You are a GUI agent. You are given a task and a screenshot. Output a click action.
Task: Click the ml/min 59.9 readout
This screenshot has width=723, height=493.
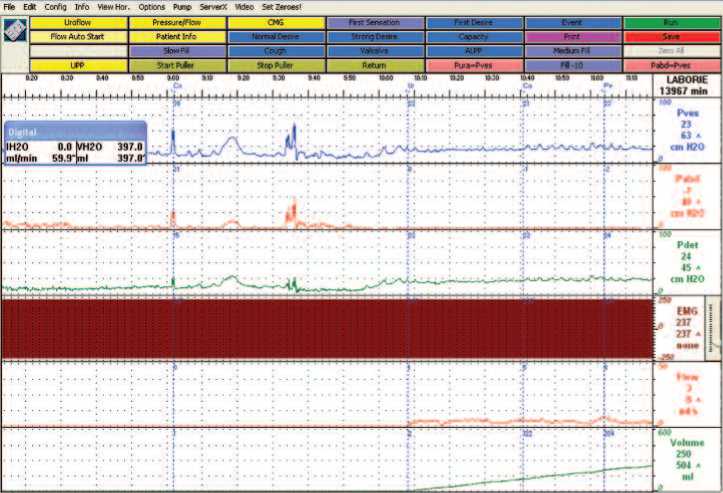coord(40,158)
